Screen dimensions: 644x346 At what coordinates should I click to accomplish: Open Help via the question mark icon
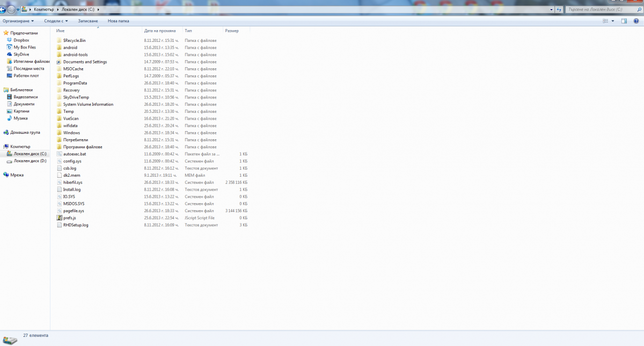point(636,21)
